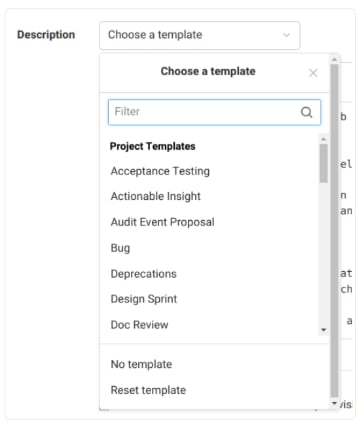Click the outer popup scrollbar track
Screen dimensions: 364x428
point(334,231)
